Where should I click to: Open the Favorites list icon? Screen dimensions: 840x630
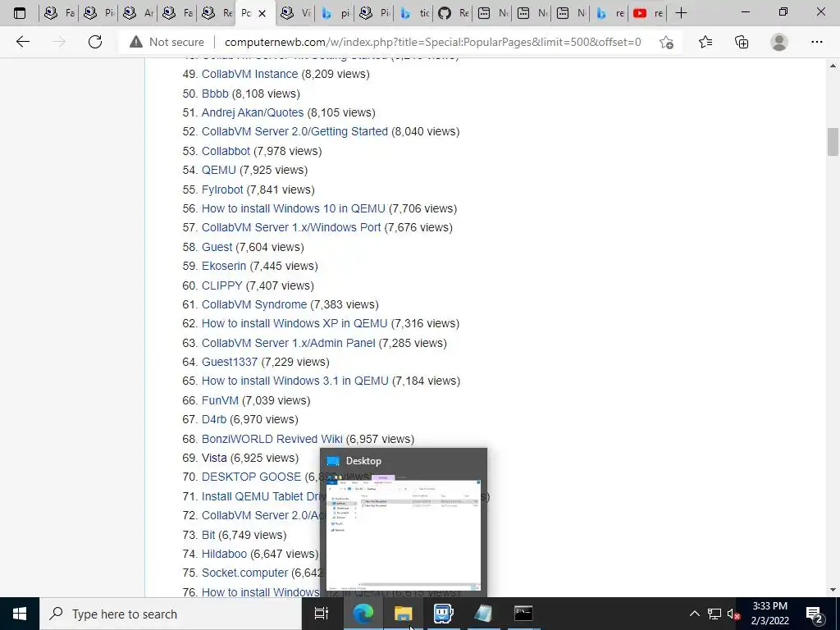pos(705,42)
